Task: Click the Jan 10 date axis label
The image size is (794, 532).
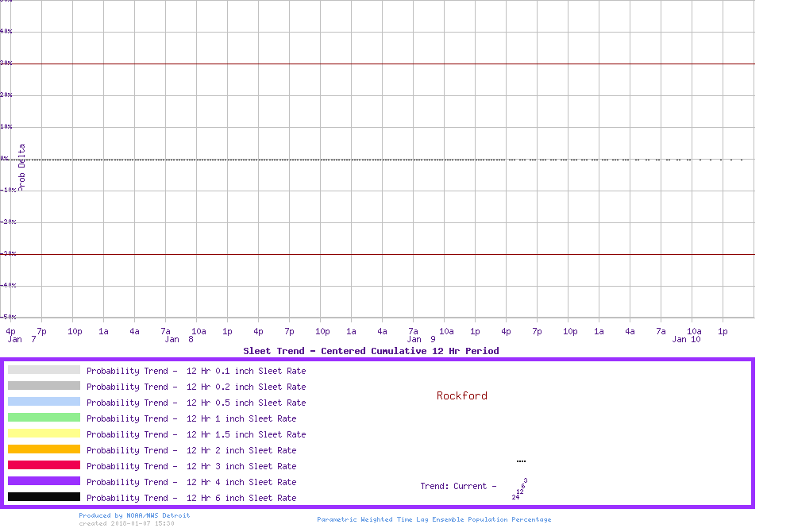Action: coord(686,339)
